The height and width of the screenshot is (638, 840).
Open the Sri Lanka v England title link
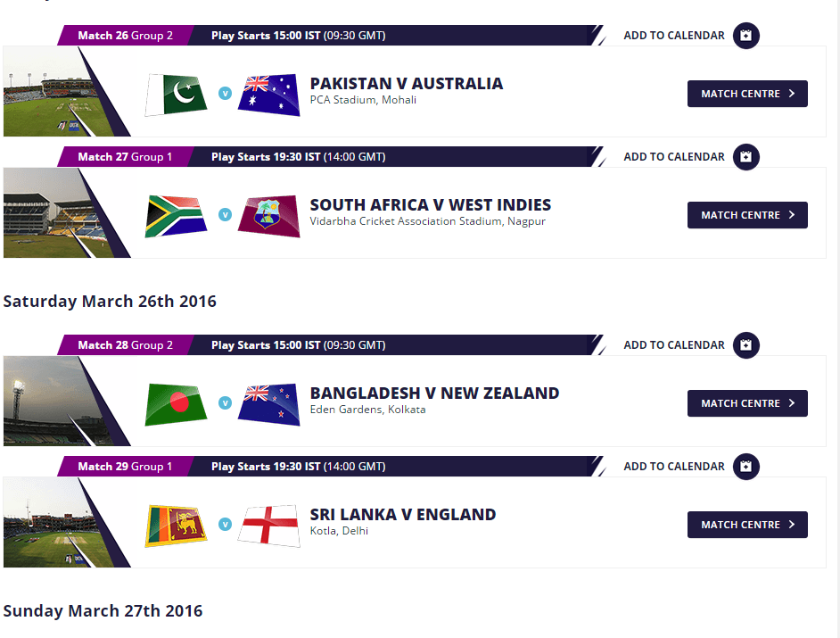pos(403,515)
